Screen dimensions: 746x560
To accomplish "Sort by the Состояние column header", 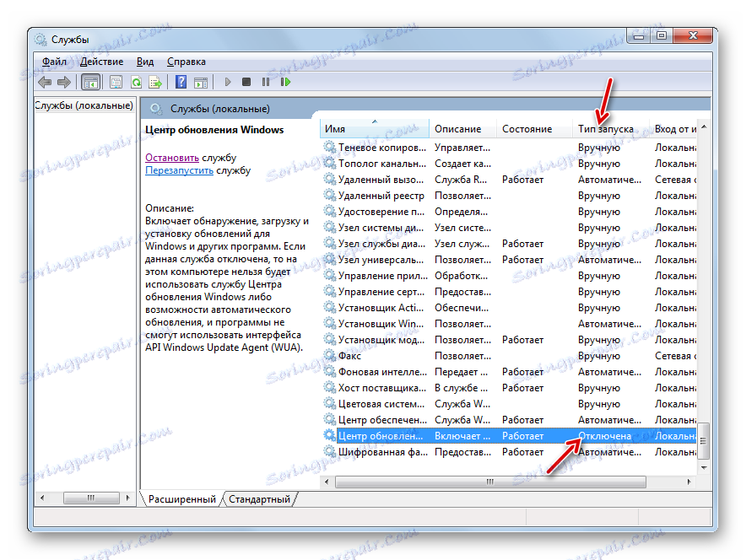I will (x=535, y=129).
